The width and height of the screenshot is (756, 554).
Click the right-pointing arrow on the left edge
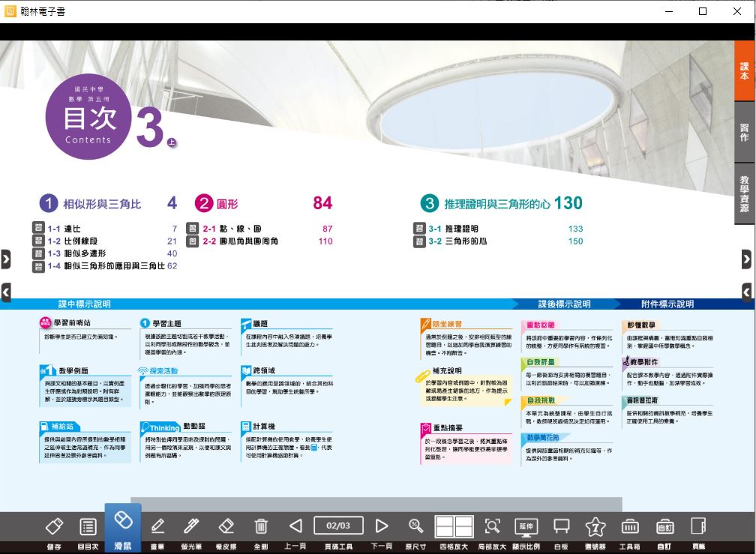[5, 259]
